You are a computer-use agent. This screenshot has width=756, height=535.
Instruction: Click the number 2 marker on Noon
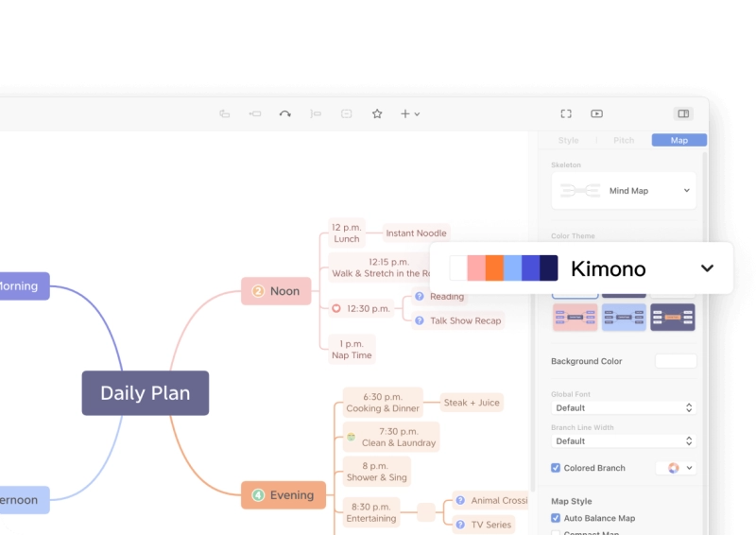point(258,291)
